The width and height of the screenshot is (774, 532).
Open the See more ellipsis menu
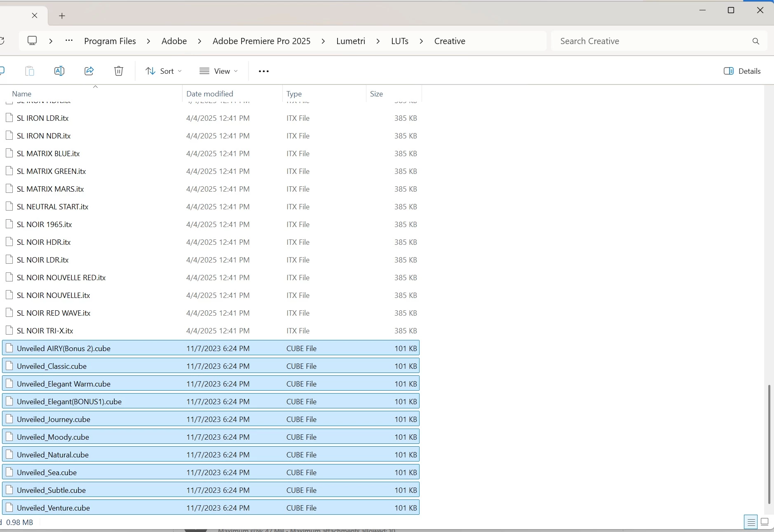(x=264, y=71)
